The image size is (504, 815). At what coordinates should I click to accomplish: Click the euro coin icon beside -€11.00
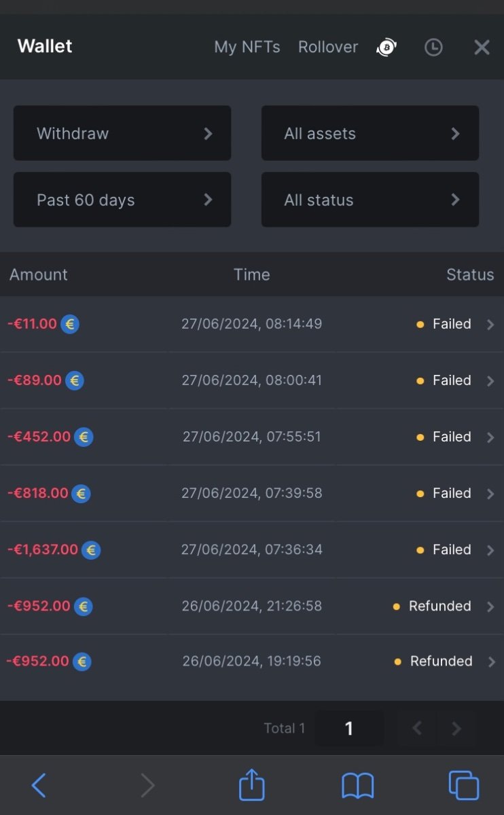click(x=70, y=324)
